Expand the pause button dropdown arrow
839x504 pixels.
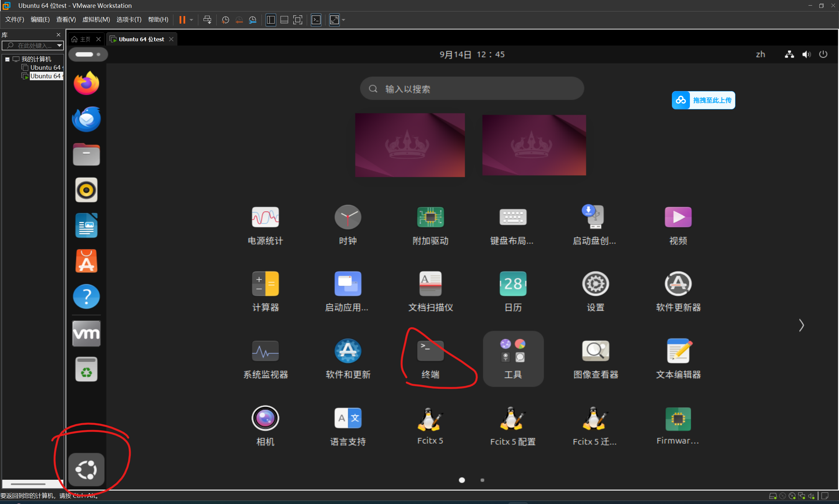click(x=191, y=20)
